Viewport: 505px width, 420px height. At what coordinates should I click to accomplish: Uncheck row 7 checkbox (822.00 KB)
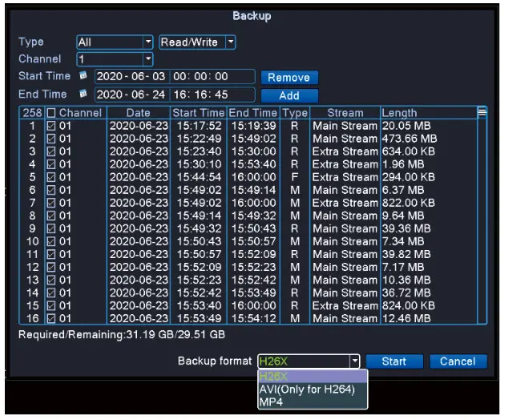[x=51, y=203]
